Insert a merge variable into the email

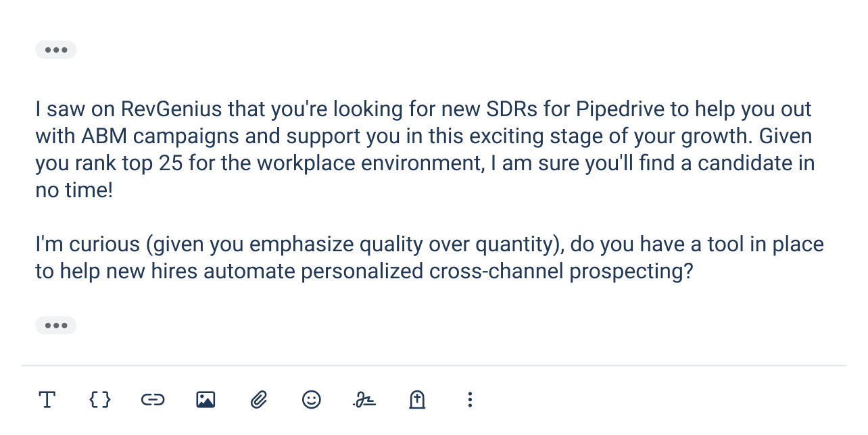click(99, 400)
